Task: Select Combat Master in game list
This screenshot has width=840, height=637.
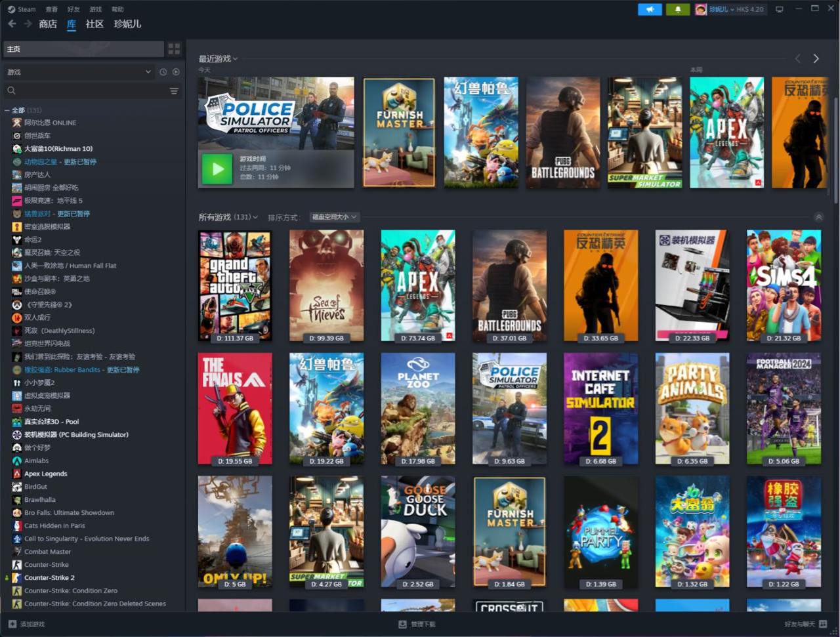Action: point(47,552)
